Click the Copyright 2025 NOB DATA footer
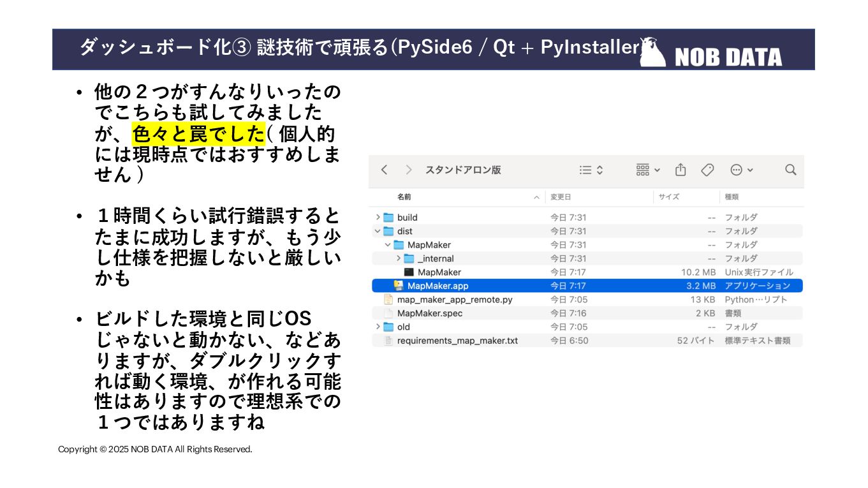The image size is (868, 488). tap(155, 449)
